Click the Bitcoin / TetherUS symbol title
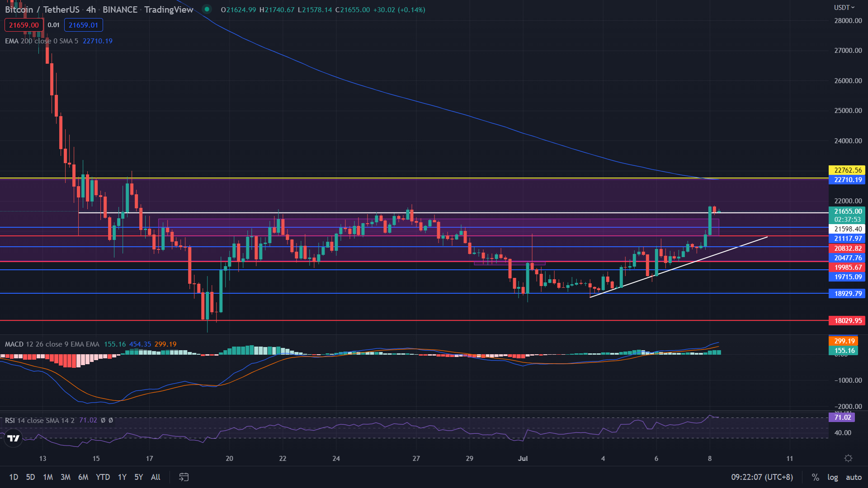Screen dimensions: 868x488 (x=42, y=9)
